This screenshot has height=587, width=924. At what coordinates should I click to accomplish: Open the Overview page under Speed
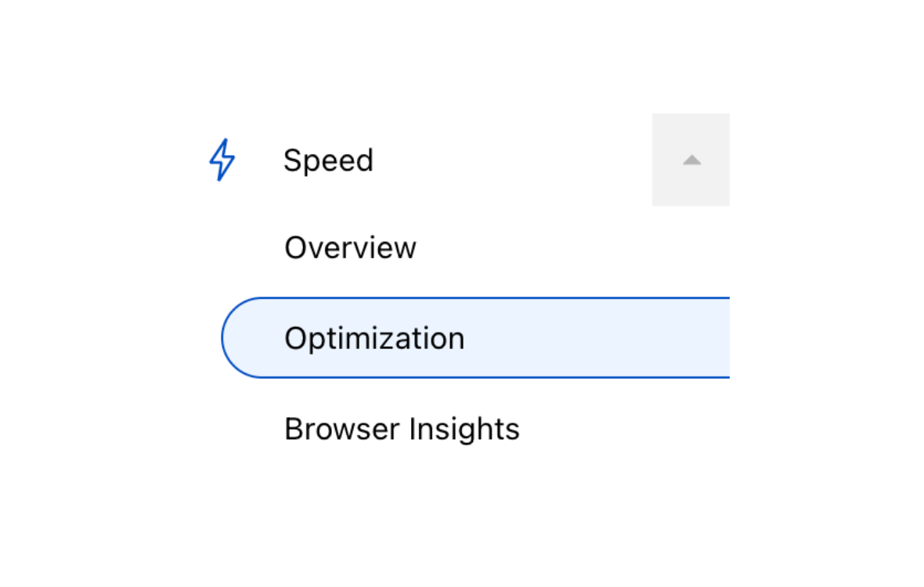pyautogui.click(x=350, y=248)
